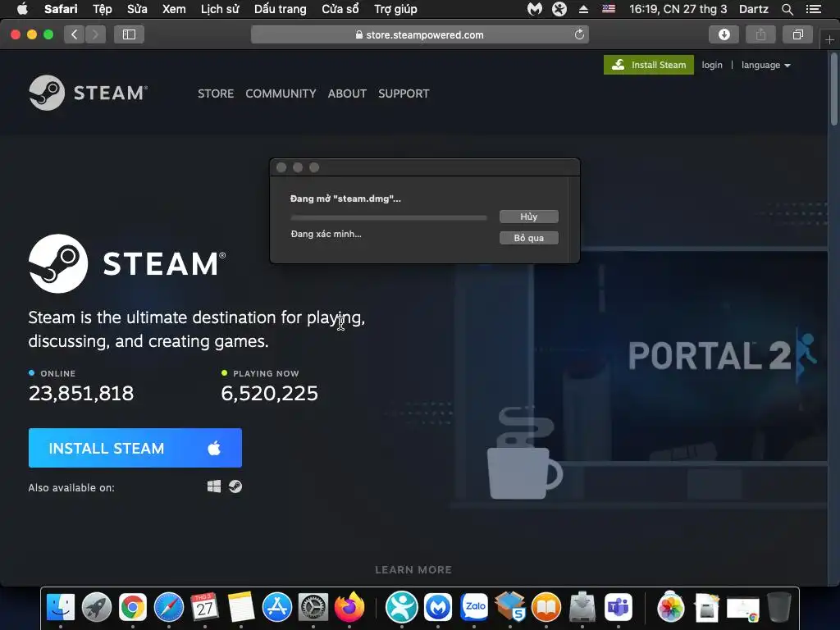Cancel opening steam.dmg with Hủy
The image size is (840, 630).
click(x=529, y=217)
